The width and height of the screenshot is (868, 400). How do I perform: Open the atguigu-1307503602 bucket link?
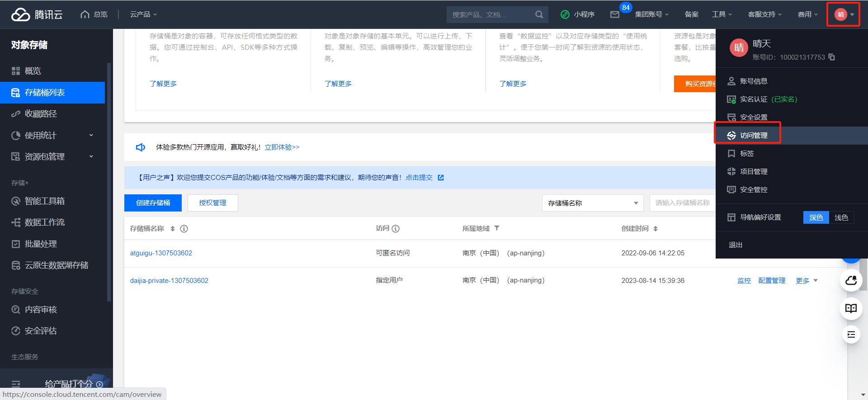click(x=161, y=253)
